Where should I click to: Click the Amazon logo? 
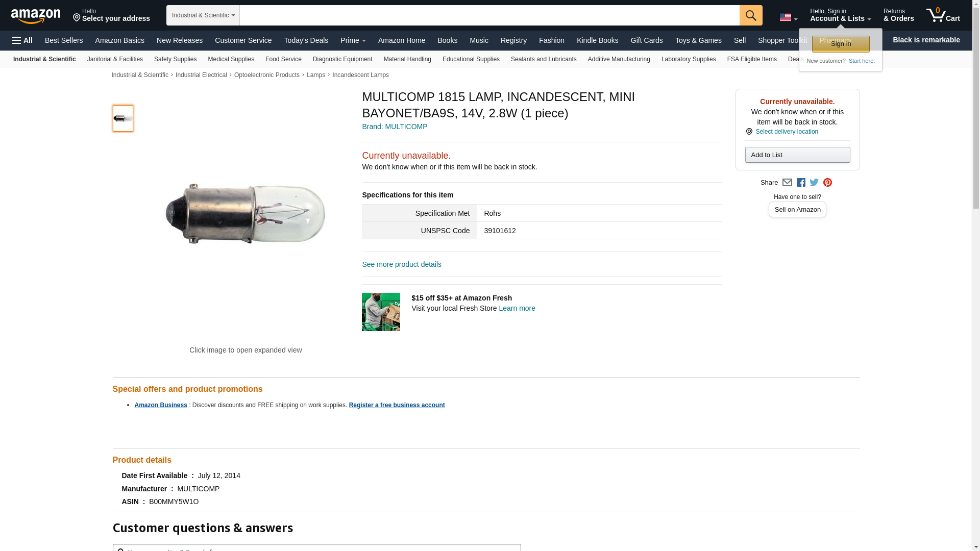(x=36, y=16)
